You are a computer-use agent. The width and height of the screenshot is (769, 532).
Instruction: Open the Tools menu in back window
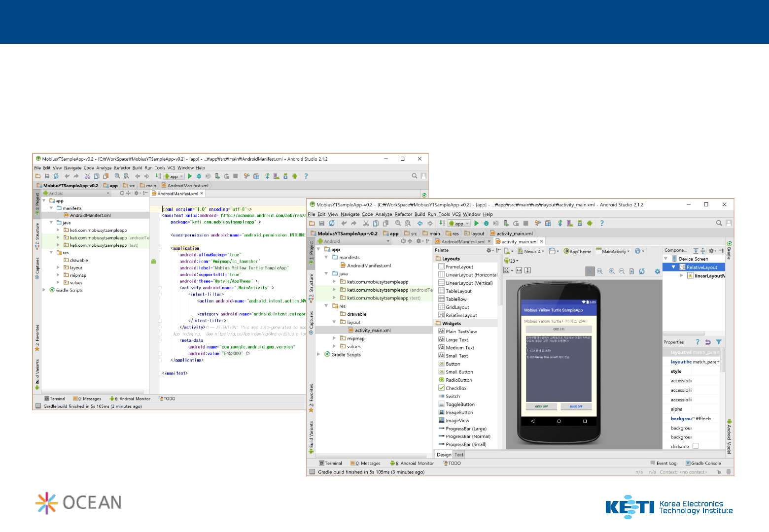[x=160, y=168]
